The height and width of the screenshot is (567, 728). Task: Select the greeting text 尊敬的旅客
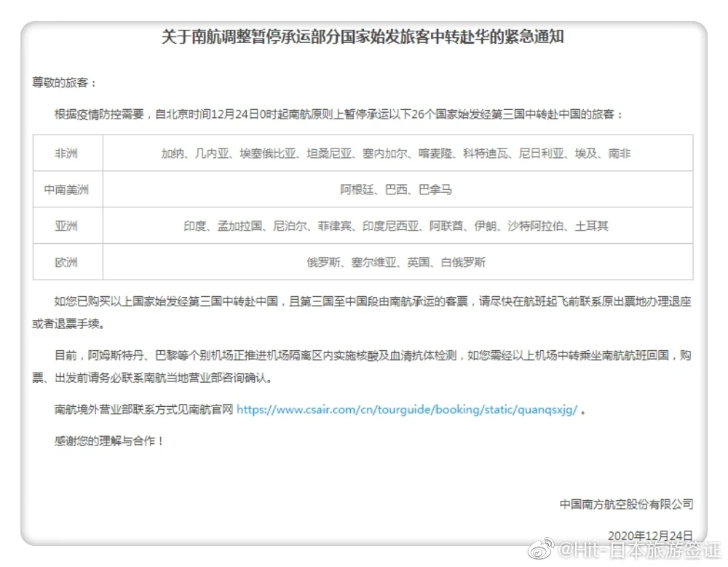(x=64, y=83)
